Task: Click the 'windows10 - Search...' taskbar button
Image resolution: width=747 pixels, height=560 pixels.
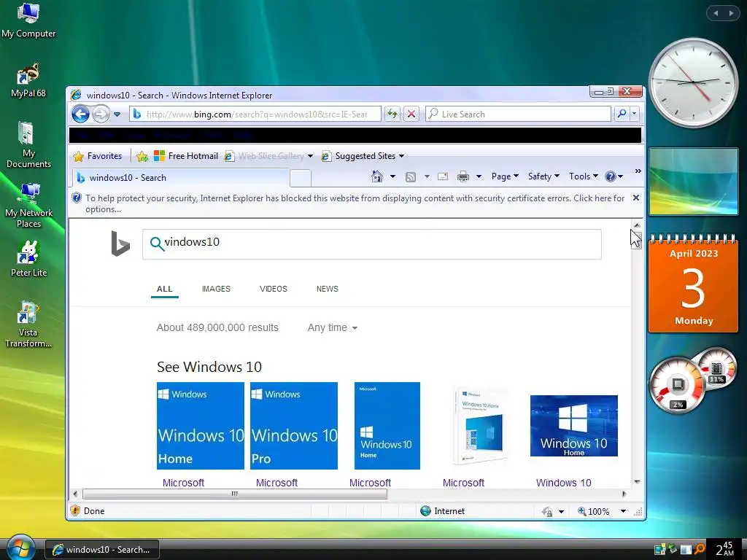Action: (102, 550)
